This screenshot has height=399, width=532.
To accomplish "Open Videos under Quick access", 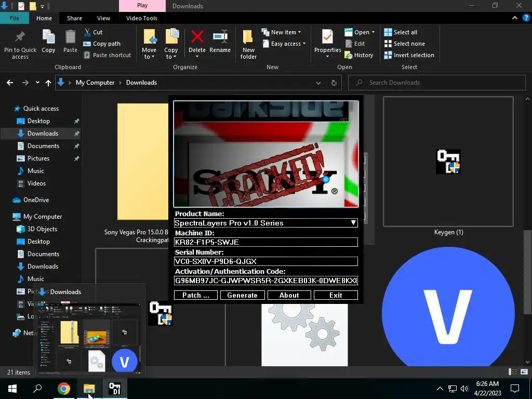I will (x=36, y=183).
